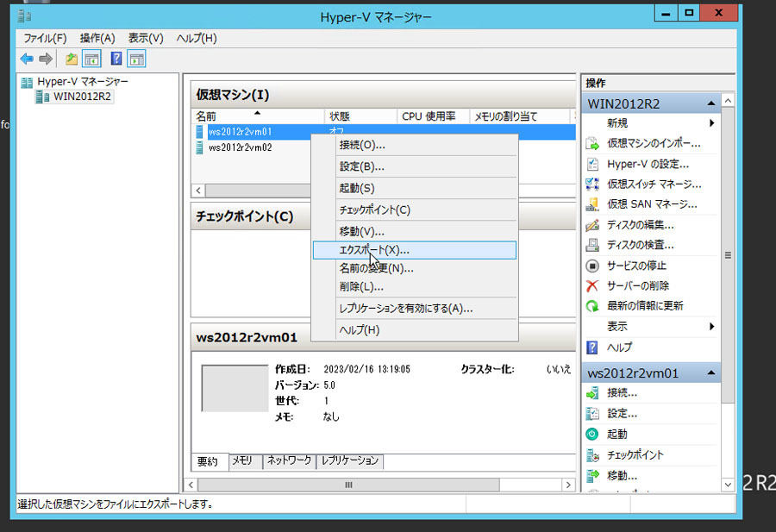The width and height of the screenshot is (776, 532).
Task: Click the ディスクの検査 icon
Action: (592, 245)
